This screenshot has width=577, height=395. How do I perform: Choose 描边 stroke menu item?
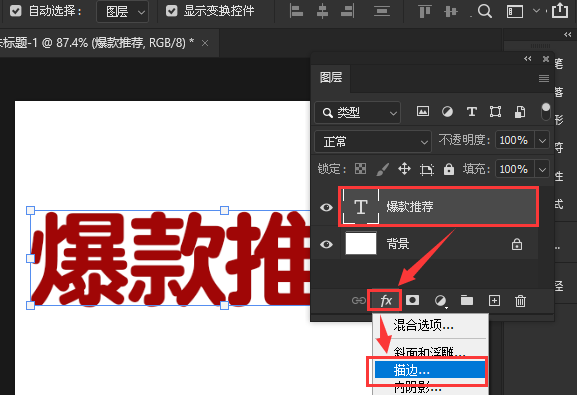(429, 370)
